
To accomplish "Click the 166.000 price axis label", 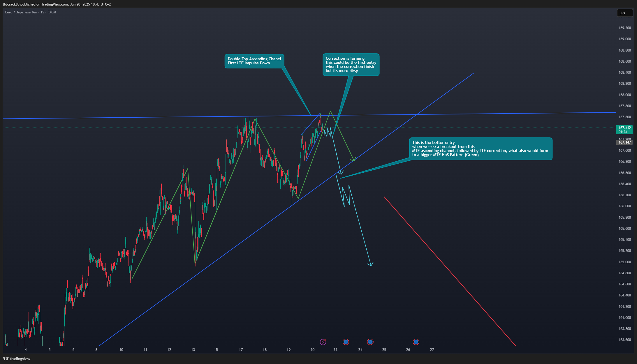I will pos(625,206).
